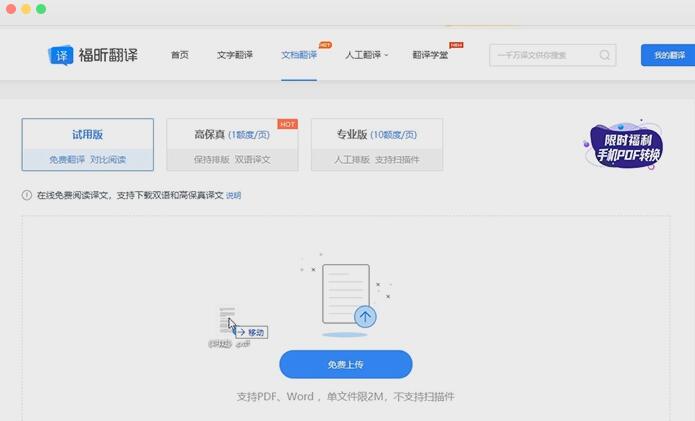The height and width of the screenshot is (421, 695).
Task: Open the 文字翻译 nav tab
Action: (x=235, y=55)
